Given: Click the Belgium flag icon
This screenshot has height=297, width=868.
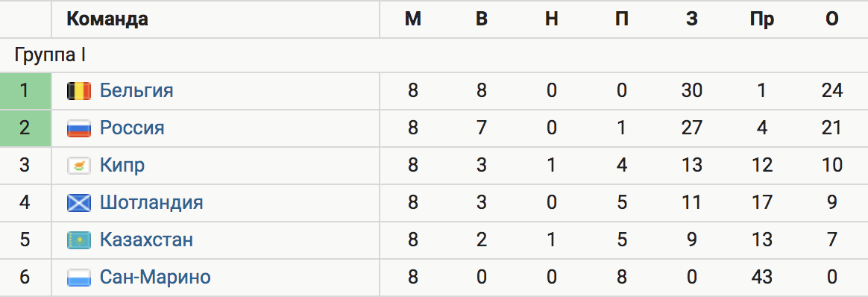Looking at the screenshot, I should (x=78, y=91).
